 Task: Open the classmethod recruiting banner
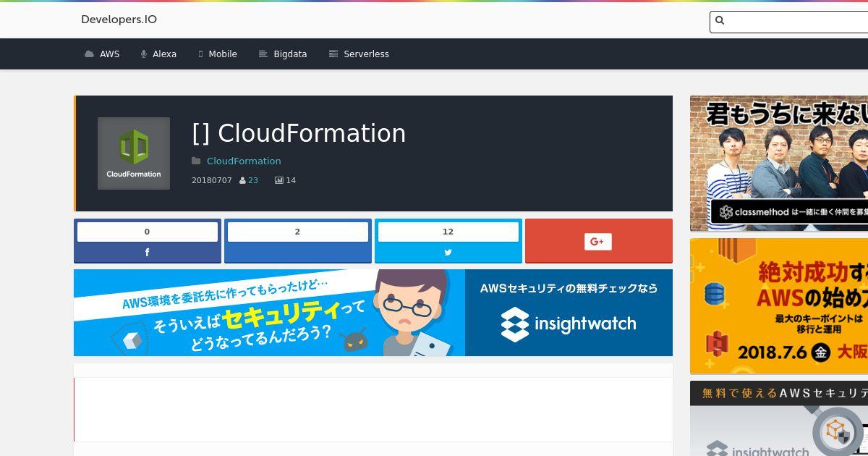pyautogui.click(x=779, y=164)
